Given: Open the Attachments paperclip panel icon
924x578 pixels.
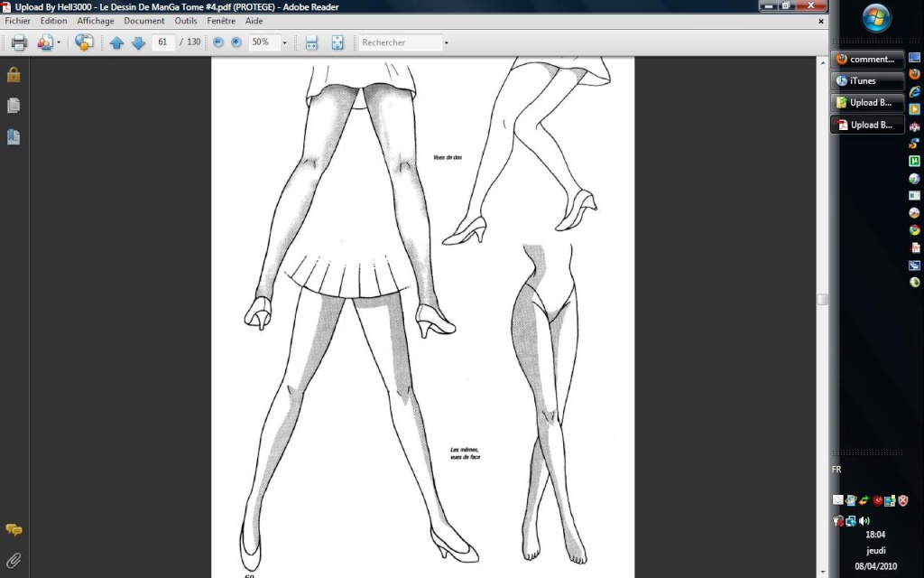Looking at the screenshot, I should tap(14, 560).
